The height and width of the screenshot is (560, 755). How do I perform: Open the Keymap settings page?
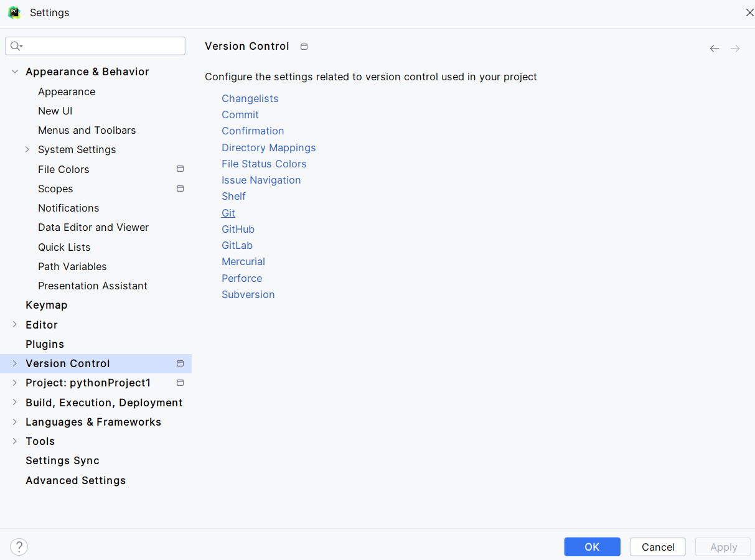46,305
